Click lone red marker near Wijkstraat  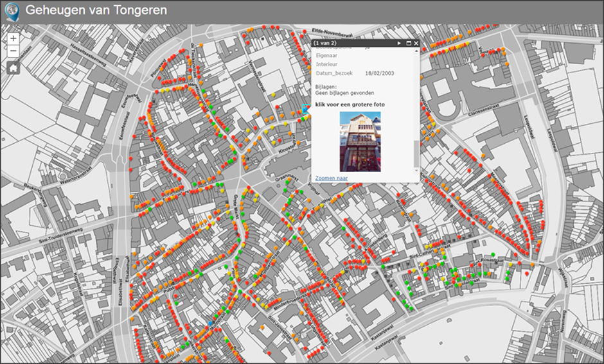point(527,273)
